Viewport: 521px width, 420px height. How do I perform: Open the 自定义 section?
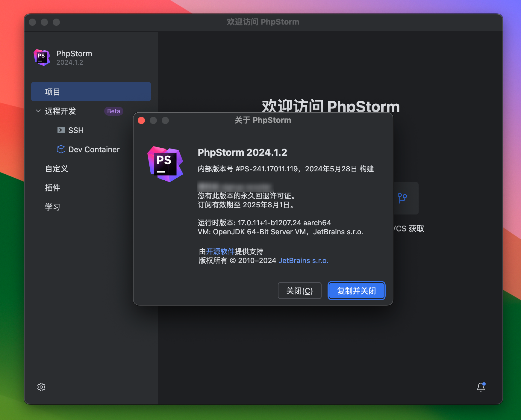tap(56, 169)
